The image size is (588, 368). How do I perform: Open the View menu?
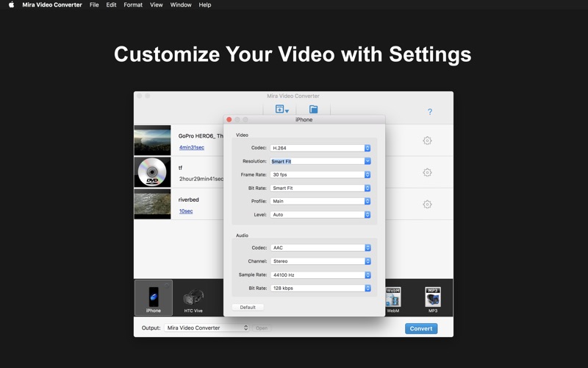pos(157,5)
